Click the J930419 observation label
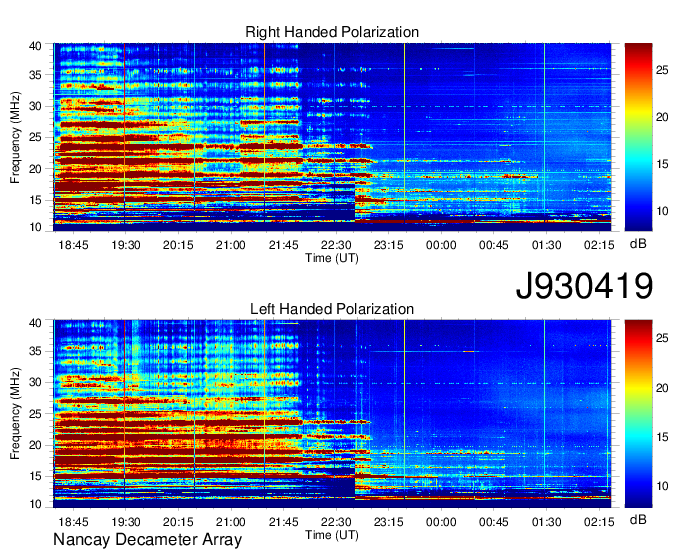 pyautogui.click(x=584, y=286)
